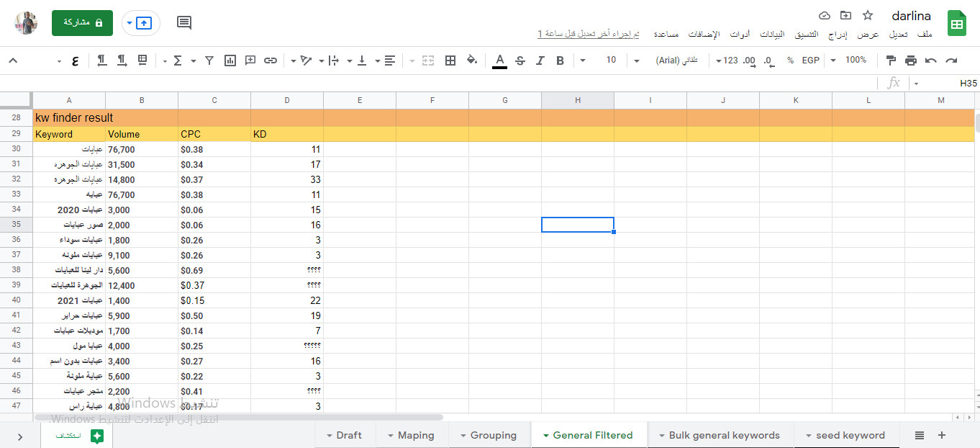Viewport: 980px width, 448px height.
Task: Click the text wrapping icon
Action: (333, 61)
